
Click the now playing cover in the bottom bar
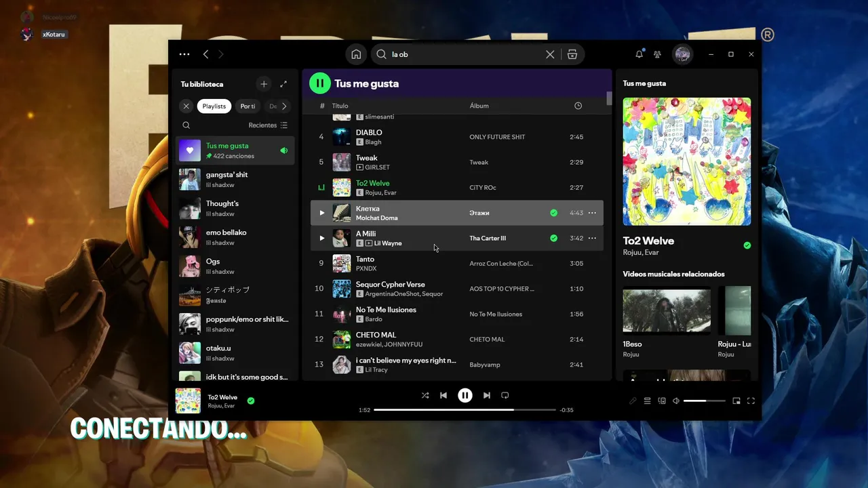tap(188, 401)
